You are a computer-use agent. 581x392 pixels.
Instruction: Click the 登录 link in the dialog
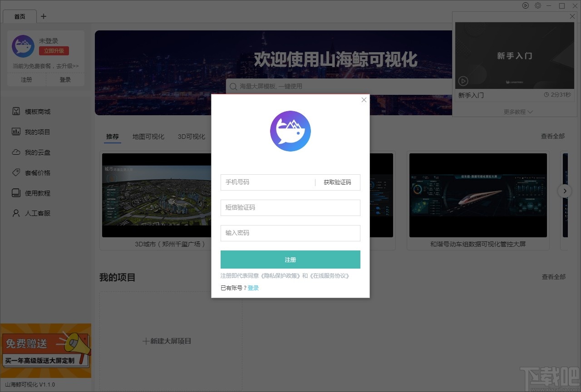coord(253,288)
